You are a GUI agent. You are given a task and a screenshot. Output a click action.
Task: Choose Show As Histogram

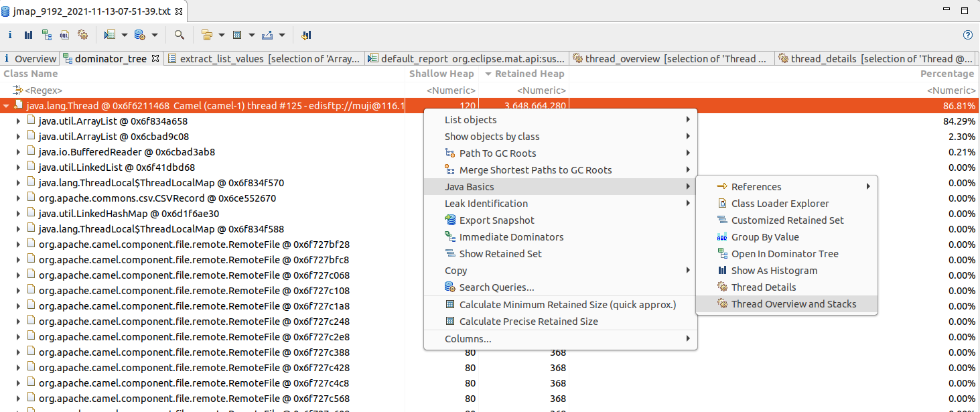787,271
